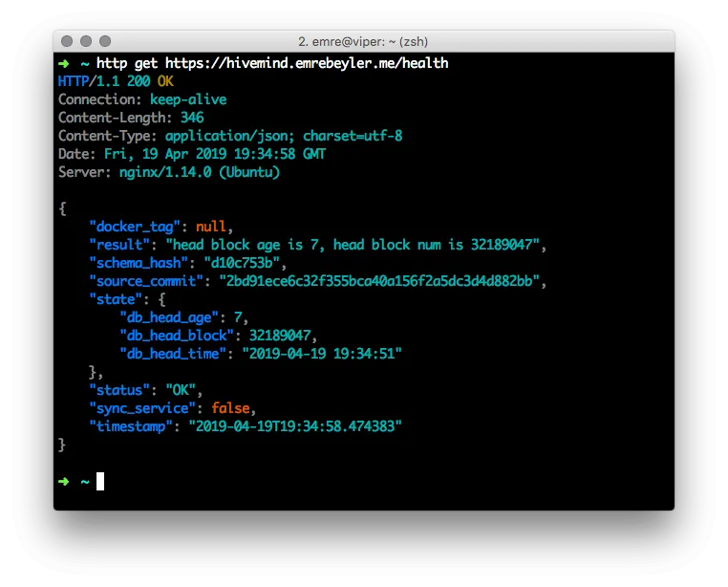This screenshot has height=587, width=728.
Task: Click the "2019-04-19 19:34:51" time value
Action: click(x=322, y=354)
